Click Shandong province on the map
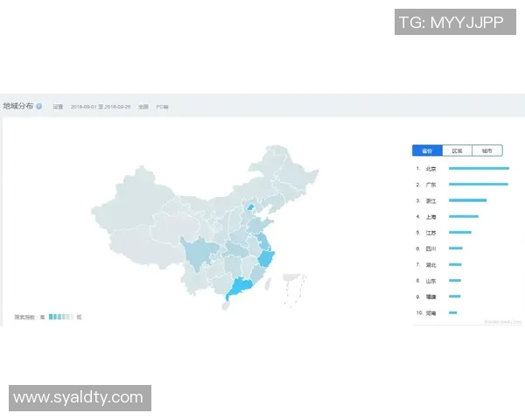525x420 pixels. point(260,225)
